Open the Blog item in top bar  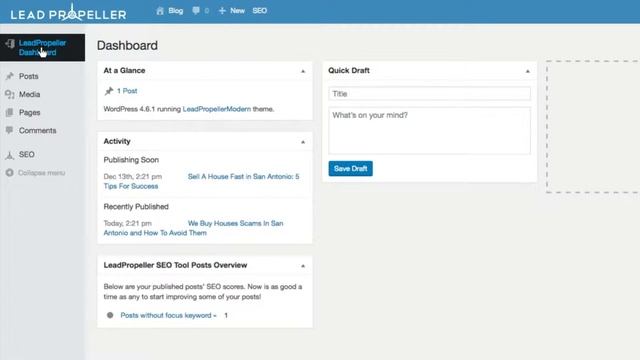(176, 11)
